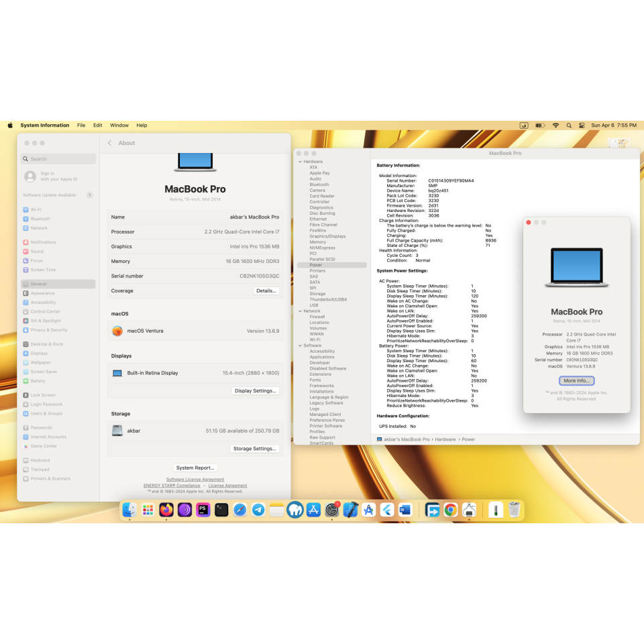Open Privacy & Security in settings sidebar

pyautogui.click(x=58, y=330)
